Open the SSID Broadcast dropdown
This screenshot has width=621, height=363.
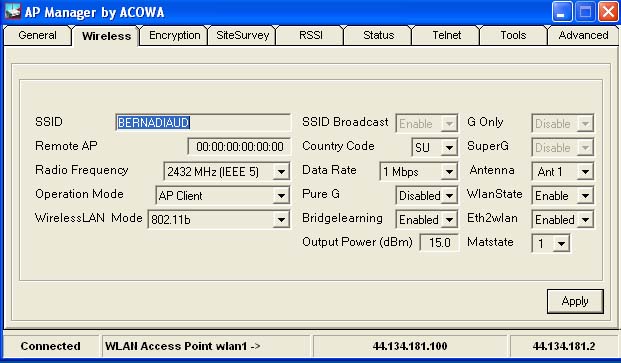(427, 124)
